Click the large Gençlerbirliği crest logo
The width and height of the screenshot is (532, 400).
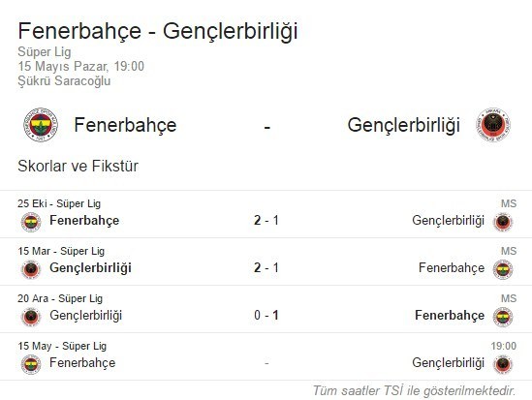pyautogui.click(x=493, y=125)
